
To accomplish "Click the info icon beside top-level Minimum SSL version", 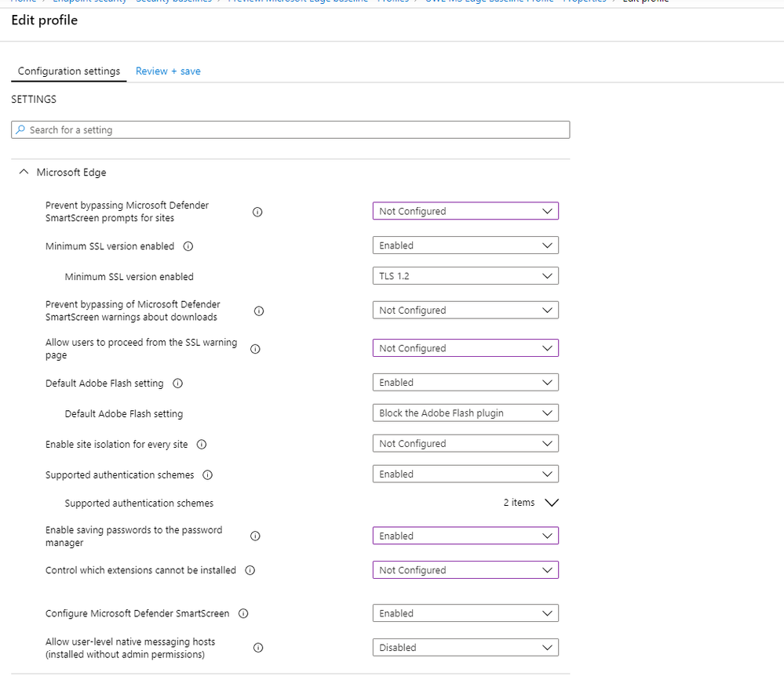I will tap(188, 246).
